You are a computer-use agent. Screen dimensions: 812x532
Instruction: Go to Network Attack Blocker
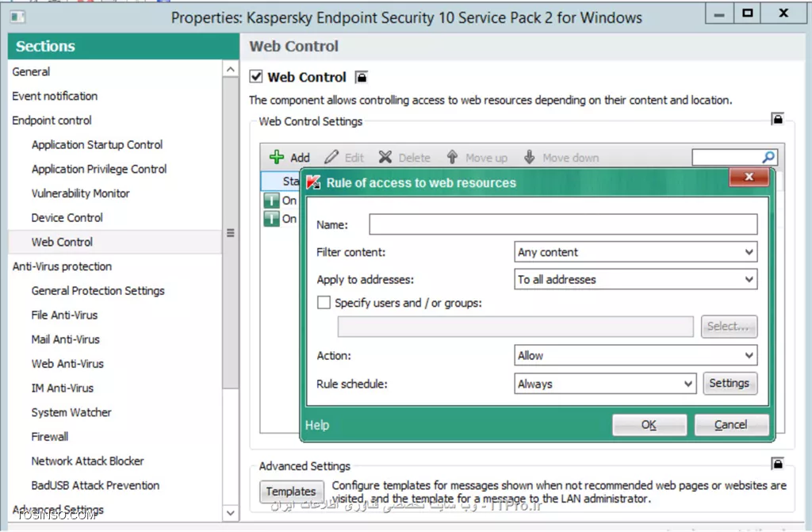(87, 461)
